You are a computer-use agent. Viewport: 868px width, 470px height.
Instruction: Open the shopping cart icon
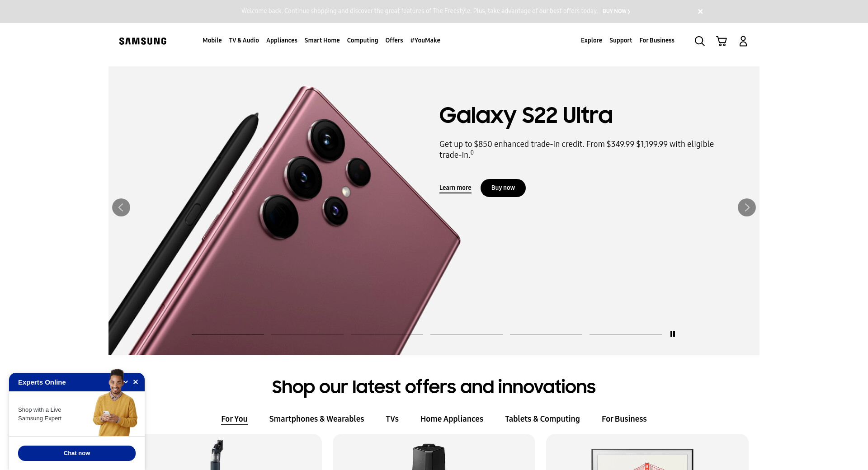(x=722, y=41)
